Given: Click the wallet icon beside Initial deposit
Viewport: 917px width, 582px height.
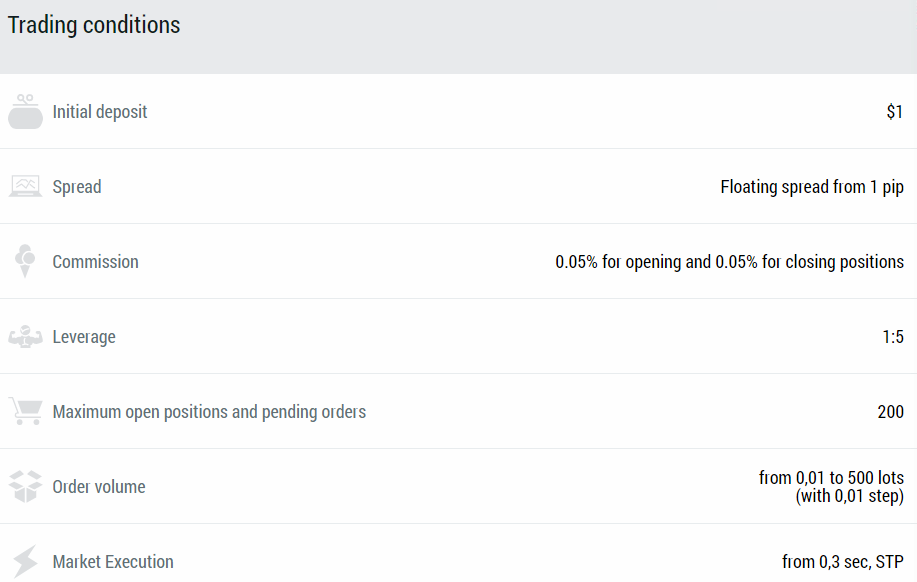Looking at the screenshot, I should click(25, 112).
